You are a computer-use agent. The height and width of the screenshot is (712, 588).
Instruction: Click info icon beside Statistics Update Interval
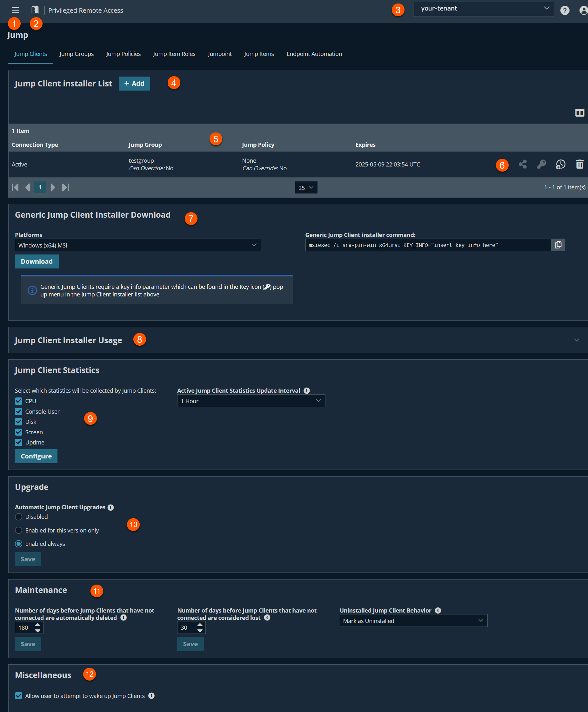click(x=306, y=390)
